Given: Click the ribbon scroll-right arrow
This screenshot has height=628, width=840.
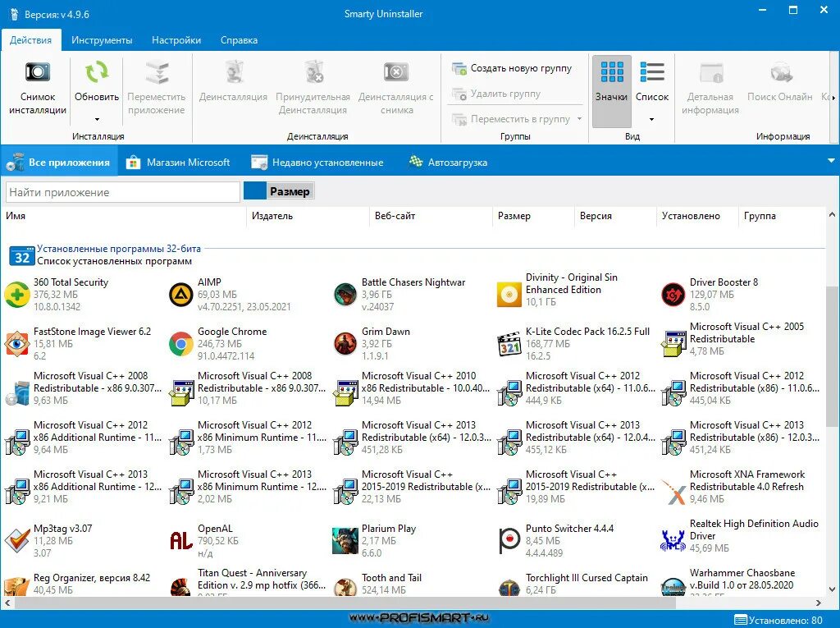Looking at the screenshot, I should coord(833,99).
